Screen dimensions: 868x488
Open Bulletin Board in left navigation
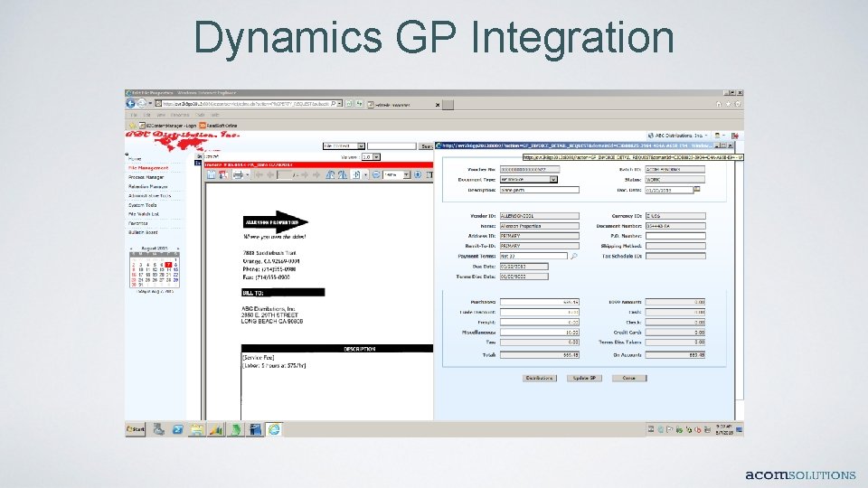point(143,232)
